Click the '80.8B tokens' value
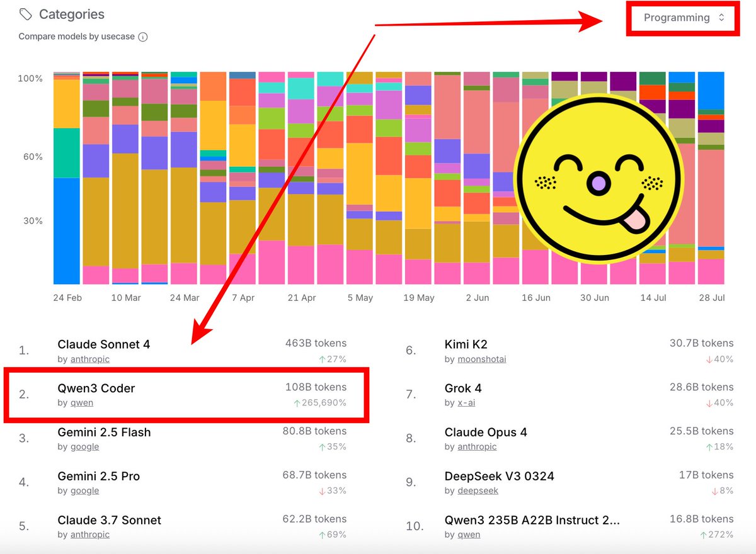This screenshot has height=554, width=756. click(x=314, y=432)
